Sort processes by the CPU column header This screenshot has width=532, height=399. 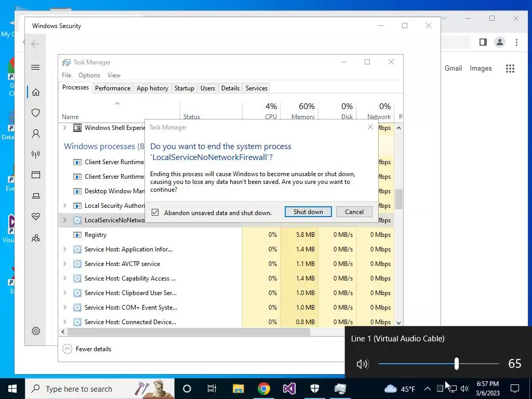[x=262, y=111]
